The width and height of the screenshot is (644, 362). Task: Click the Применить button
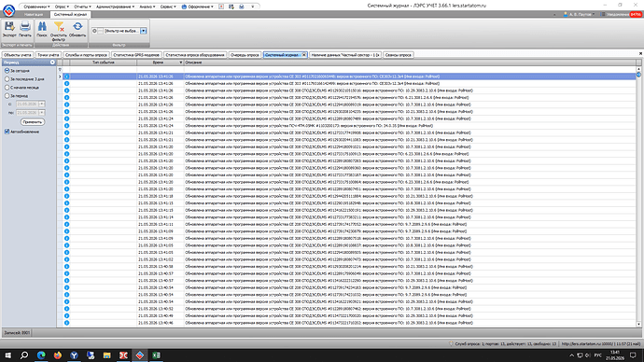[33, 122]
